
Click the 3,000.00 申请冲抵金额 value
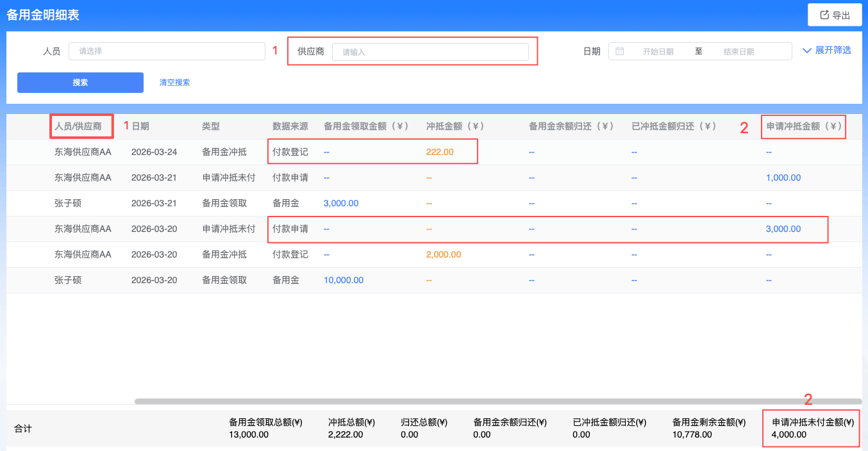pos(783,229)
